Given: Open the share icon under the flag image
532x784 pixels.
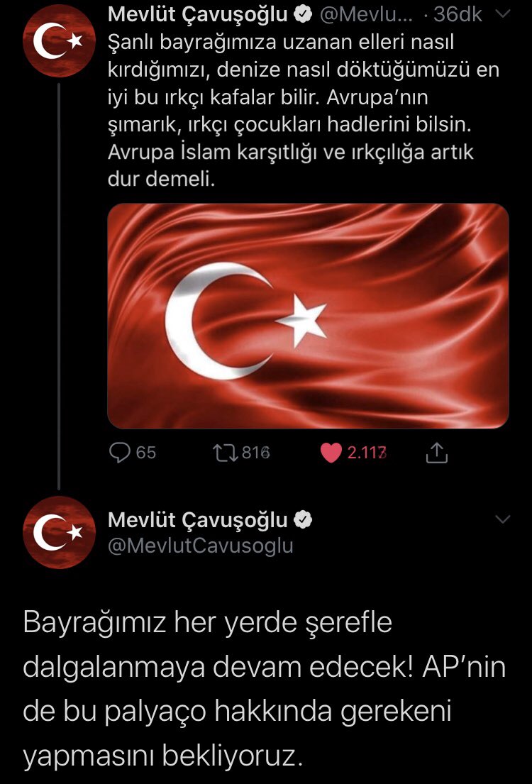Looking at the screenshot, I should pos(436,453).
